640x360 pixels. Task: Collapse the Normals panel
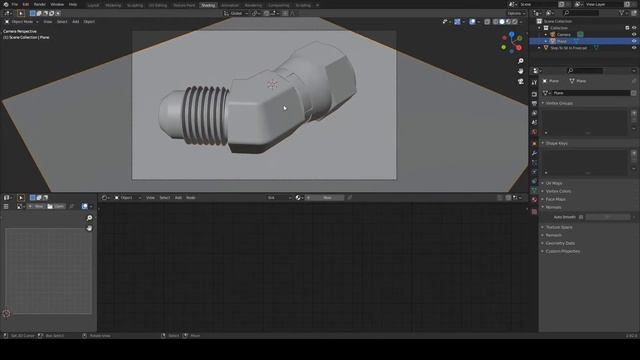(x=553, y=207)
